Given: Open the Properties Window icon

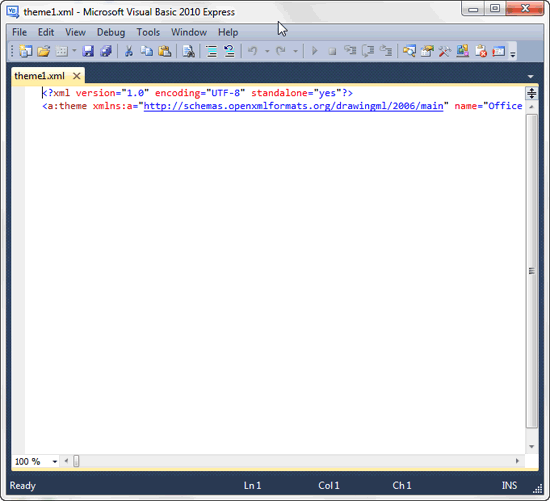Looking at the screenshot, I should [x=427, y=51].
